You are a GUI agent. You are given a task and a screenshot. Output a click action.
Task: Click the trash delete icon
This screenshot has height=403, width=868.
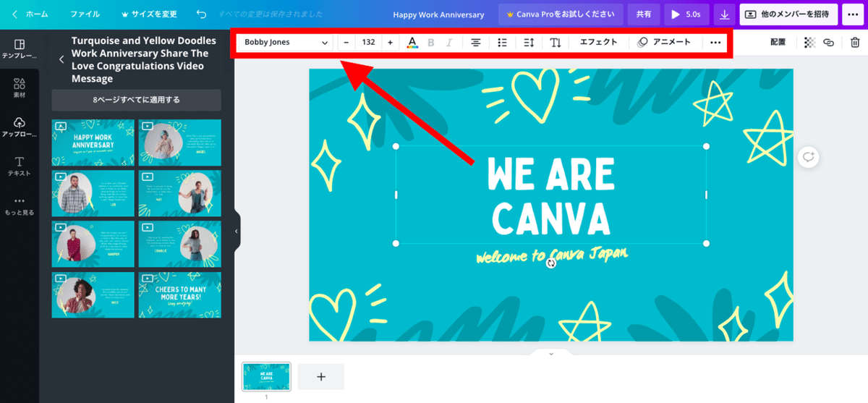point(855,43)
